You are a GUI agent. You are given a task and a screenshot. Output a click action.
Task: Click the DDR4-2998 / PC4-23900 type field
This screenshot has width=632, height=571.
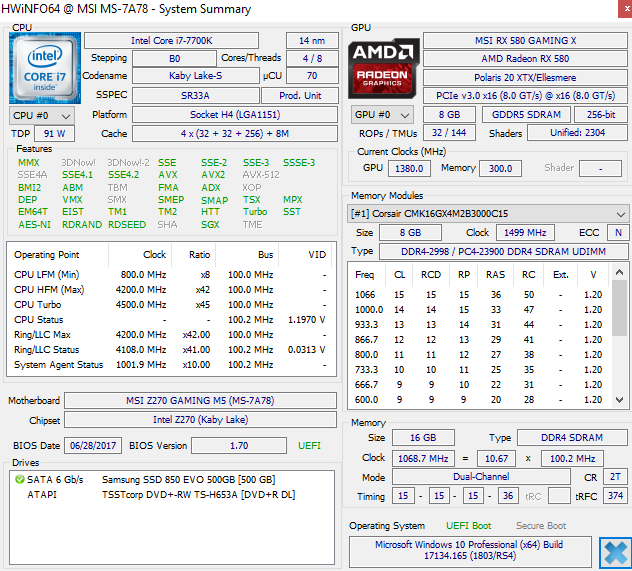pyautogui.click(x=503, y=252)
